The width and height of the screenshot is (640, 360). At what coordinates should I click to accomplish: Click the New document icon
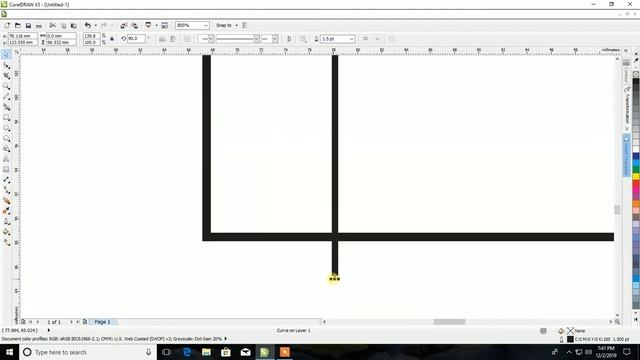(7, 25)
